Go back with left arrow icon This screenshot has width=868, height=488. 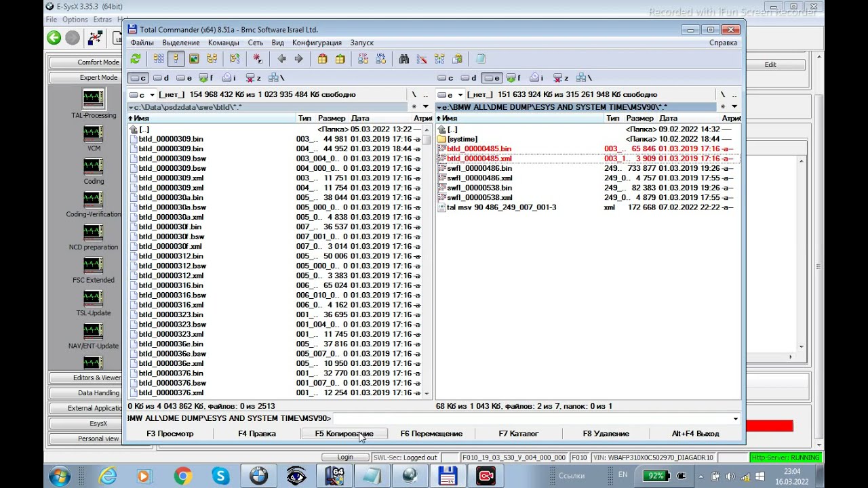point(281,59)
